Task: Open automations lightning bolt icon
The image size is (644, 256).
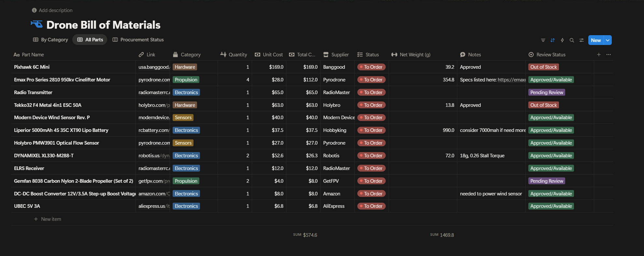Action: [x=562, y=40]
